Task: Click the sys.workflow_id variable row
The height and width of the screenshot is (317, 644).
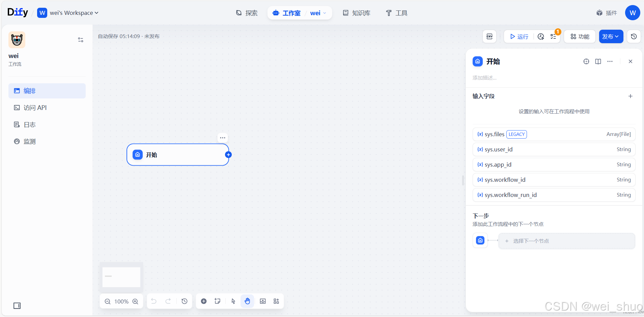Action: tap(554, 180)
